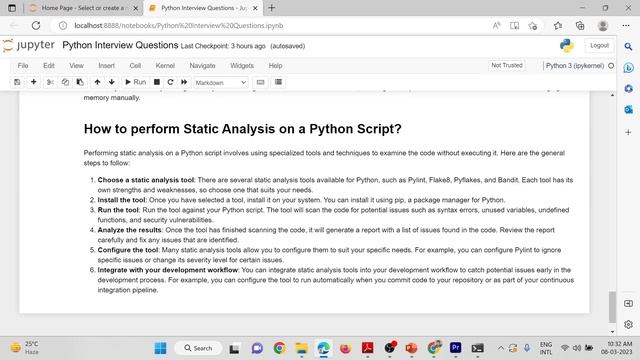Save notebook with the floppy disk icon
Screen dimensions: 640x360
tap(17, 82)
